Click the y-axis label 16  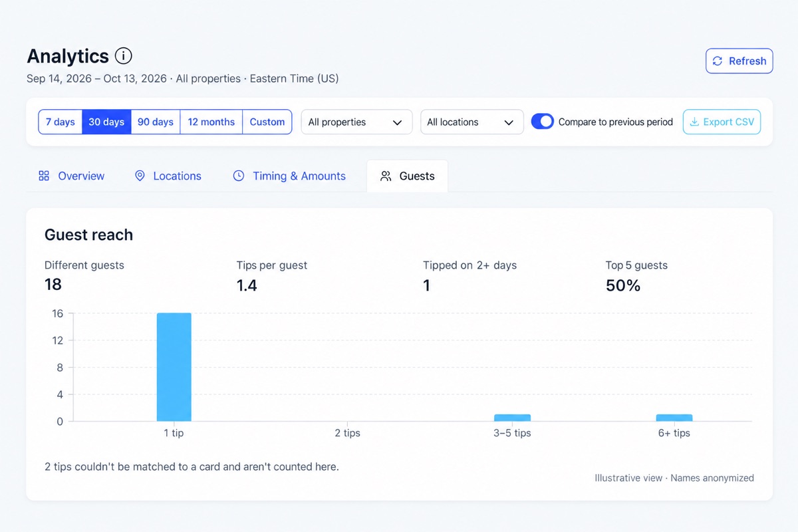pyautogui.click(x=57, y=313)
